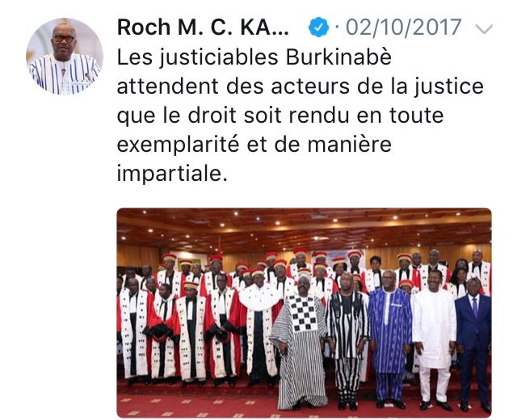
Task: Click the word 'Burkinabè' in tweet
Action: click(338, 57)
